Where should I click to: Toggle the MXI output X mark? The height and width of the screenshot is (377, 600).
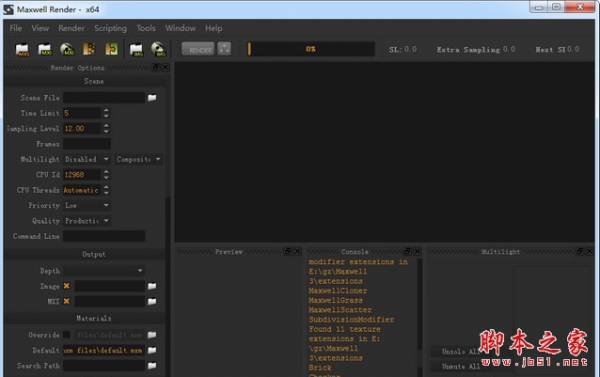67,301
